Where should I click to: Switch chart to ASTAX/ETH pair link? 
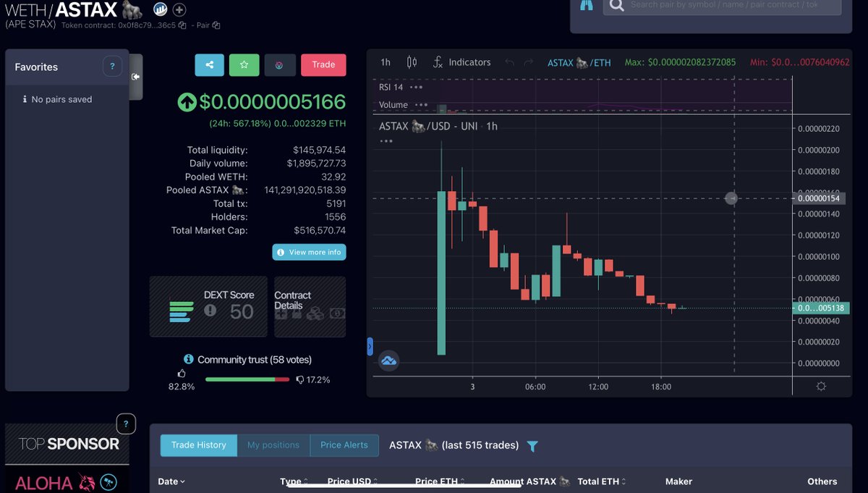(579, 63)
